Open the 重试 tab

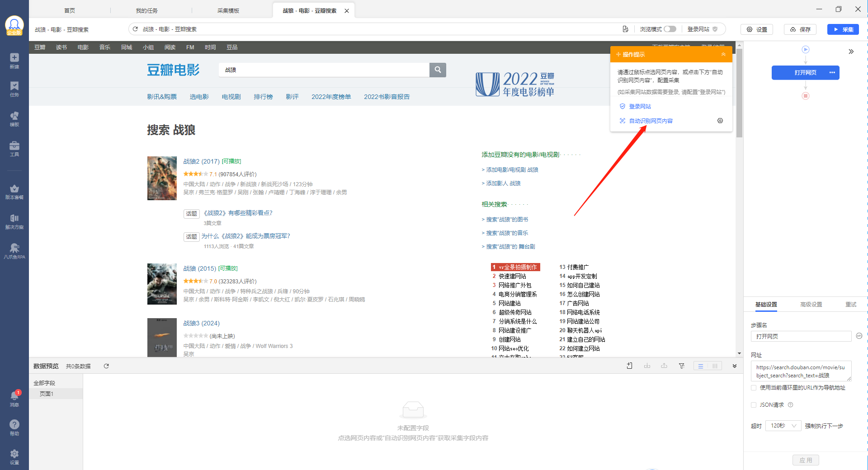pos(851,305)
